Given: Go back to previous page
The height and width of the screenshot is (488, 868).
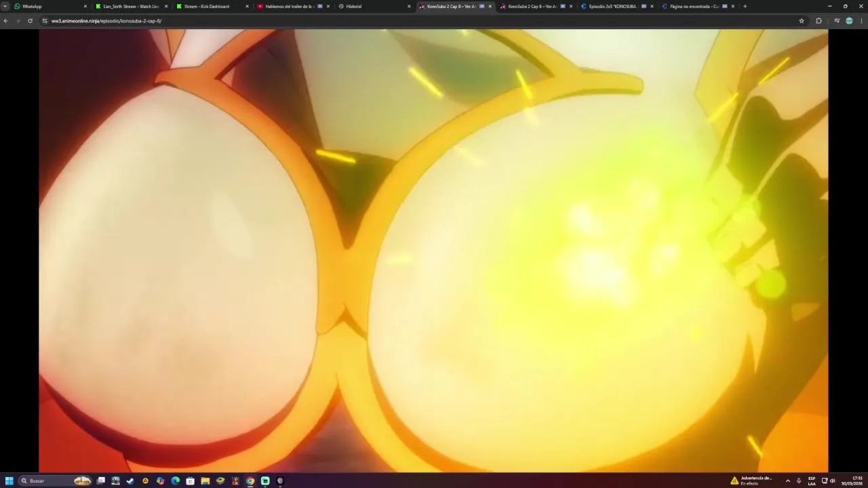Looking at the screenshot, I should coord(5,21).
